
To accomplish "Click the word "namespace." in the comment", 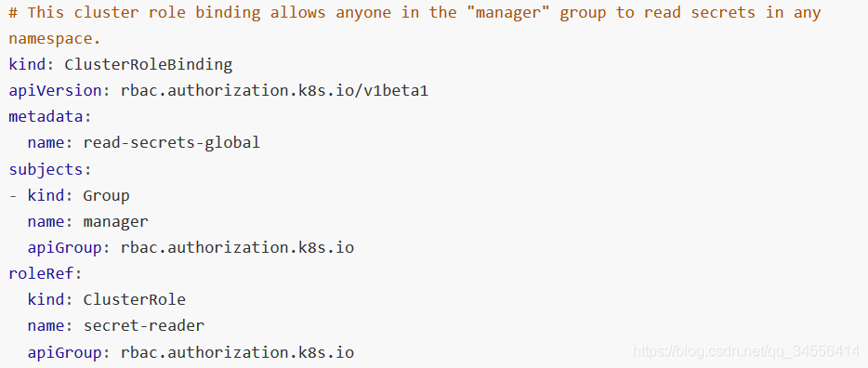I will [55, 39].
